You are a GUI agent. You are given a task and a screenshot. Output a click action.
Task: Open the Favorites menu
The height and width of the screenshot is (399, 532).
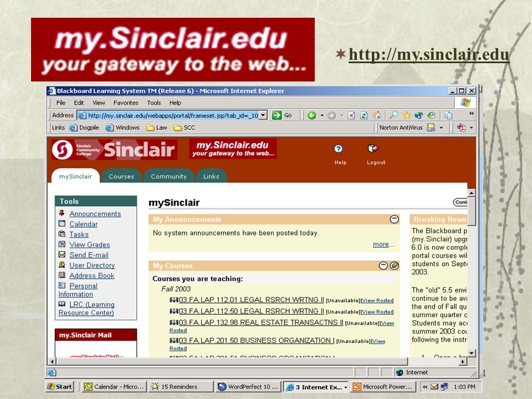pos(126,103)
